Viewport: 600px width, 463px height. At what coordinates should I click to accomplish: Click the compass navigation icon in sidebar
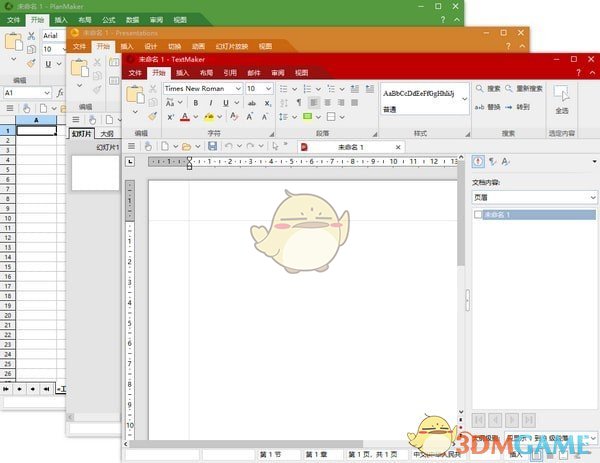point(478,161)
